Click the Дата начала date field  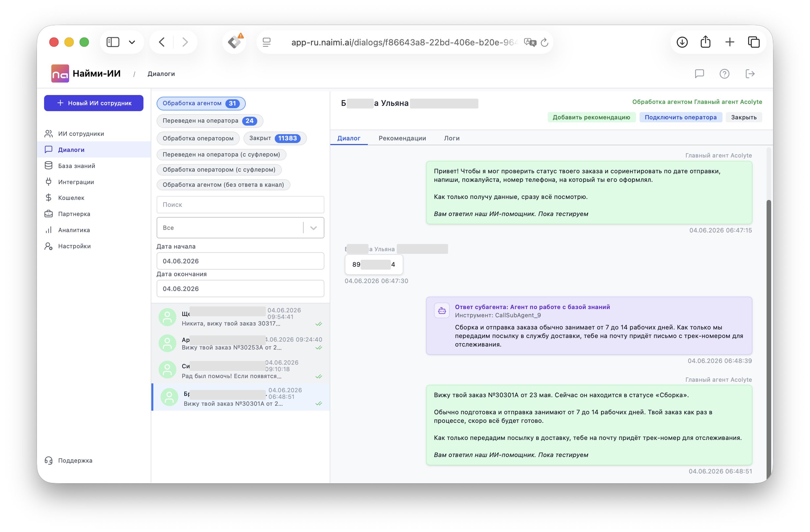coord(240,261)
